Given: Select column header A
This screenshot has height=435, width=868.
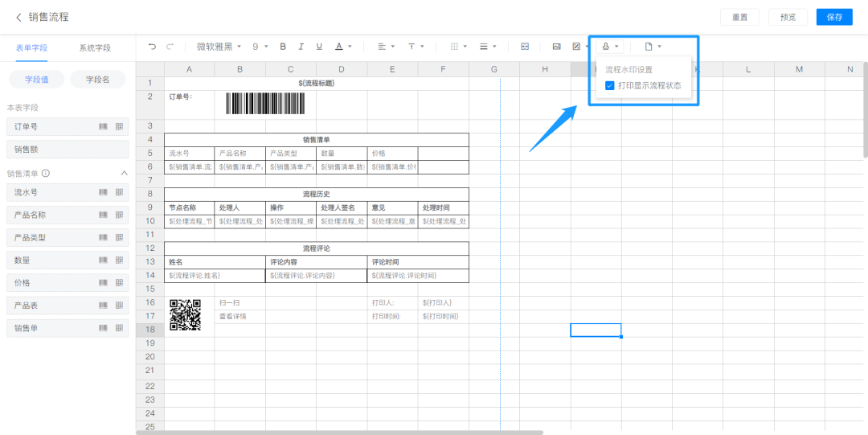Looking at the screenshot, I should (190, 69).
